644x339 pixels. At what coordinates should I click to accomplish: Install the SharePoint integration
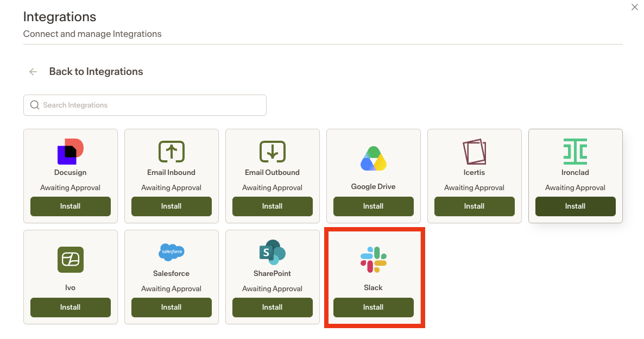(x=272, y=307)
